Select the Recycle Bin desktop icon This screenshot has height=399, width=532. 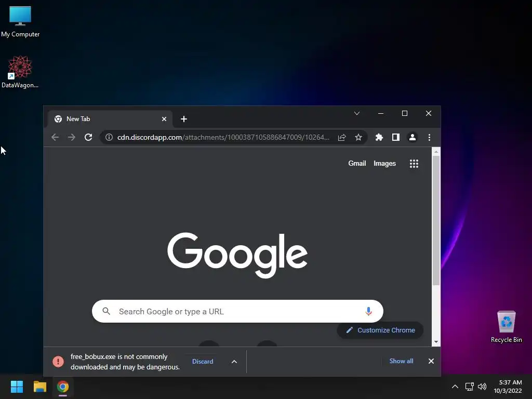pos(506,326)
